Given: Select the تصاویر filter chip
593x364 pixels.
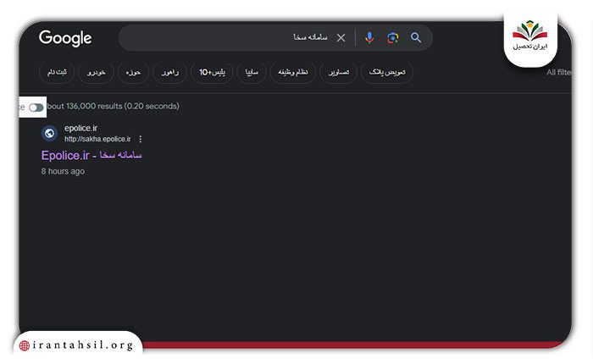Looking at the screenshot, I should coord(339,72).
